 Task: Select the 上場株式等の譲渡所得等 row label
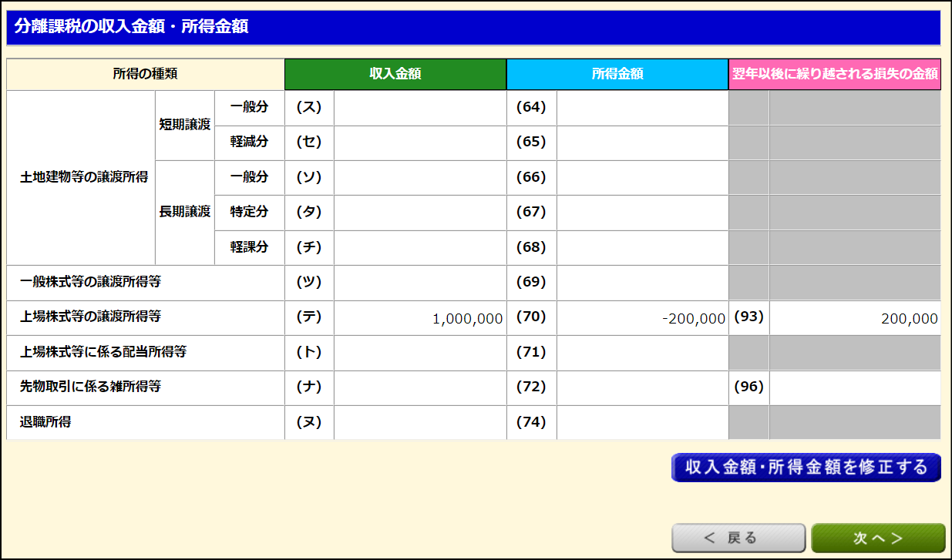point(90,317)
